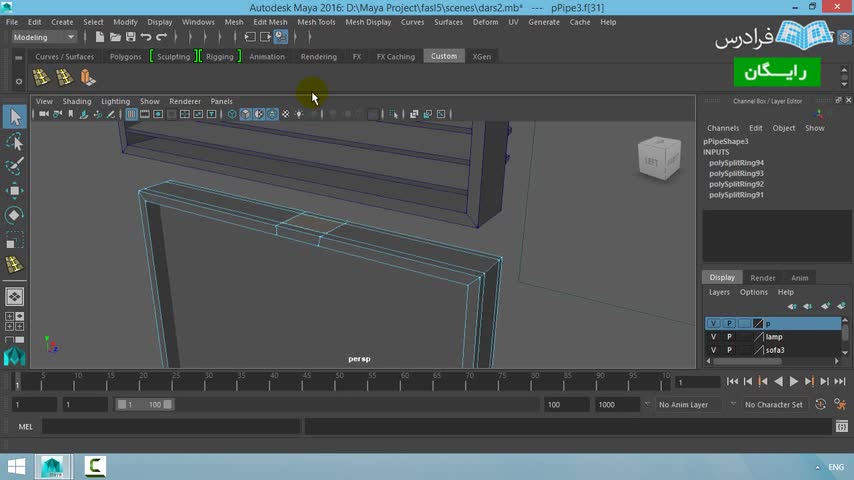This screenshot has width=854, height=480.
Task: Toggle visibility V of lamp layer
Action: [x=713, y=337]
